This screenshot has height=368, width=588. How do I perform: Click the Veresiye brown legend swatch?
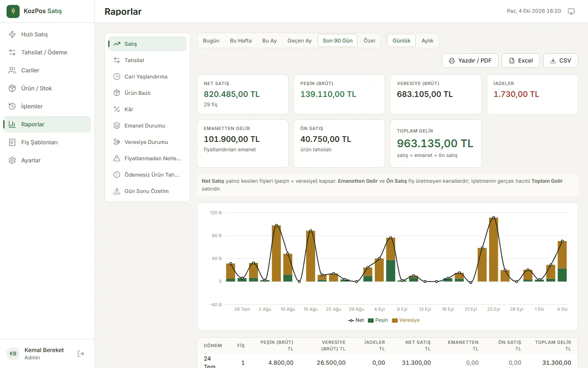coord(395,321)
